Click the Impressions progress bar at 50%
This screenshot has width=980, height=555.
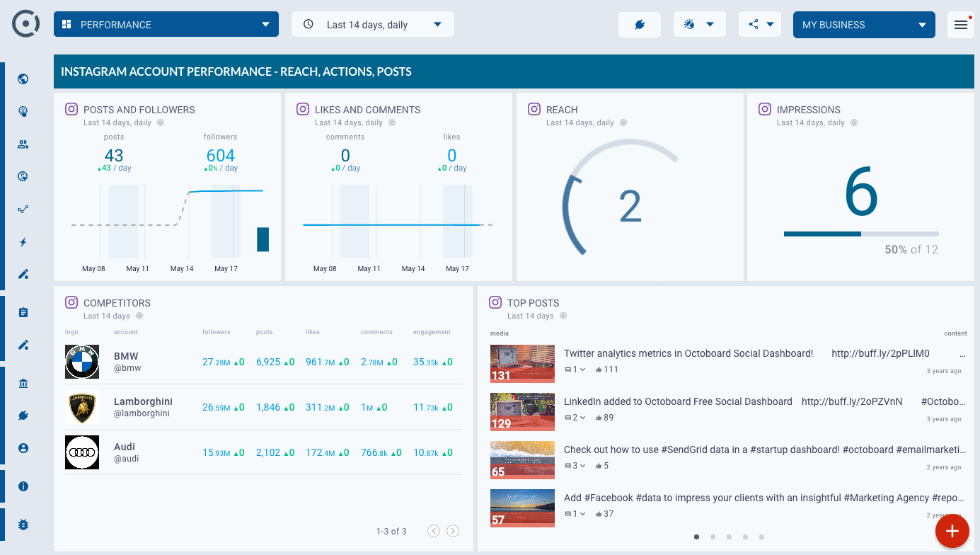click(861, 234)
